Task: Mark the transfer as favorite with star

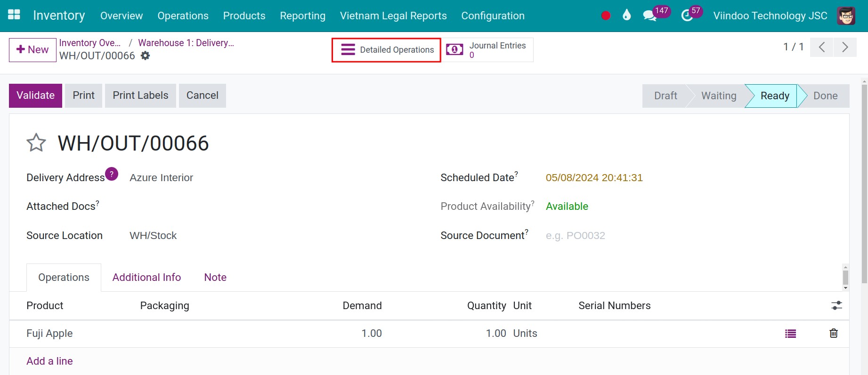Action: pos(36,143)
